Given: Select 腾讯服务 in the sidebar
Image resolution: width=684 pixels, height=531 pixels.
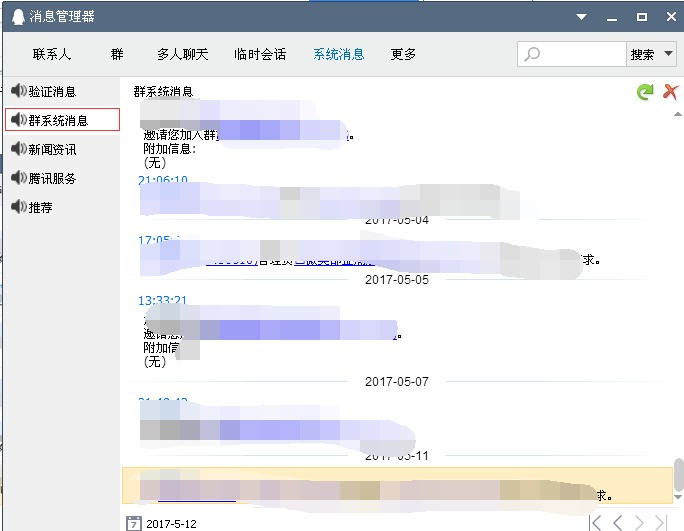Looking at the screenshot, I should pos(62,178).
